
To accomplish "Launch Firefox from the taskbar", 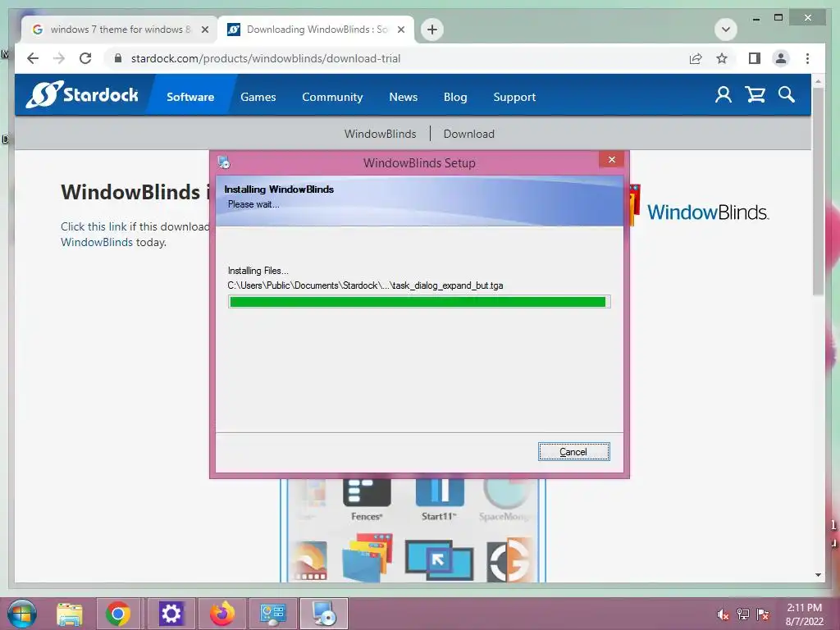I will click(x=221, y=614).
